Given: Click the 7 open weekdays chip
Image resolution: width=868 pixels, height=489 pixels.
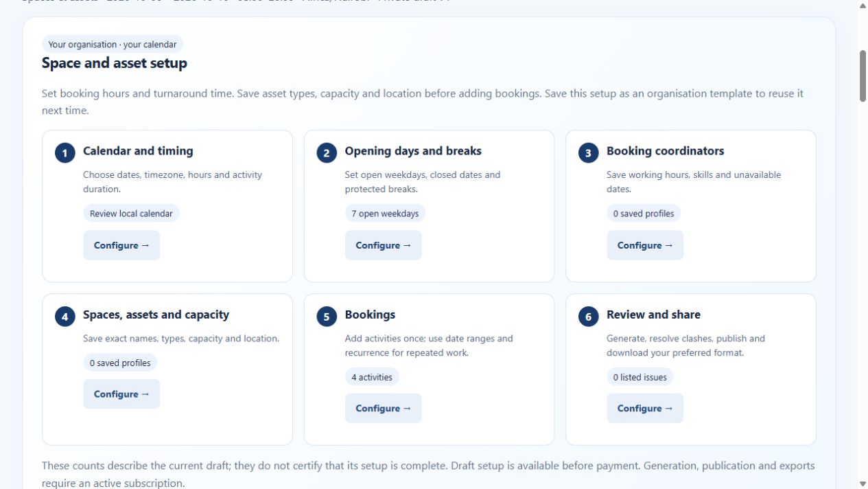Looking at the screenshot, I should (385, 214).
